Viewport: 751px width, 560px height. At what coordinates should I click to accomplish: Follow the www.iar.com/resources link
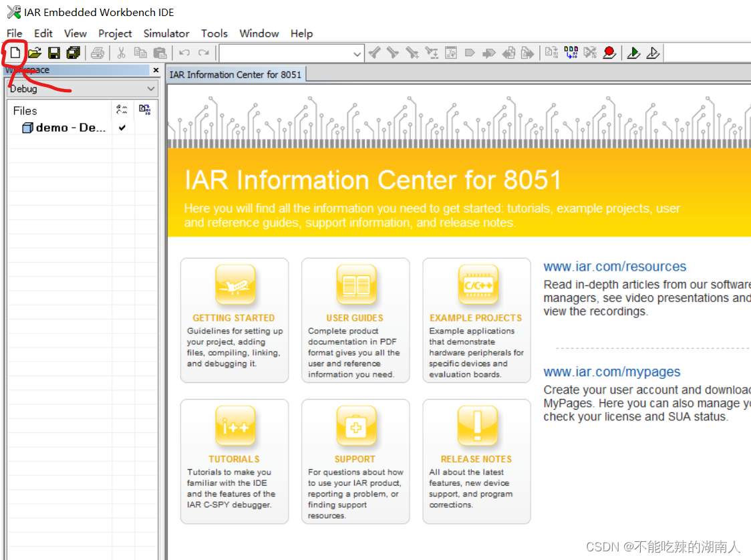coord(615,267)
